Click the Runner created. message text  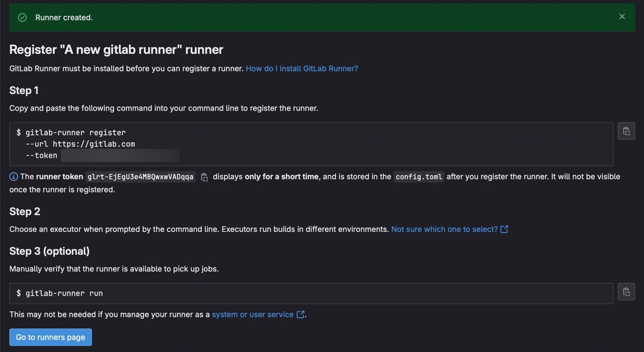tap(64, 18)
